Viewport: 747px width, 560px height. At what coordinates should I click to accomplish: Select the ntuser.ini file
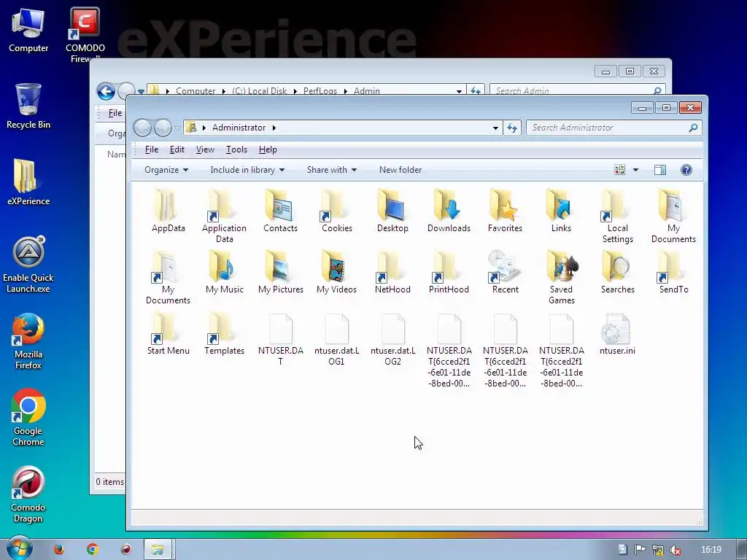tap(617, 333)
